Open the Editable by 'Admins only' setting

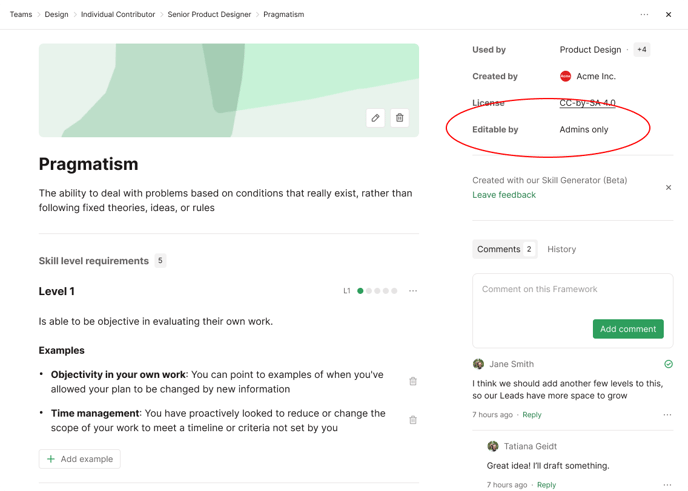coord(584,130)
